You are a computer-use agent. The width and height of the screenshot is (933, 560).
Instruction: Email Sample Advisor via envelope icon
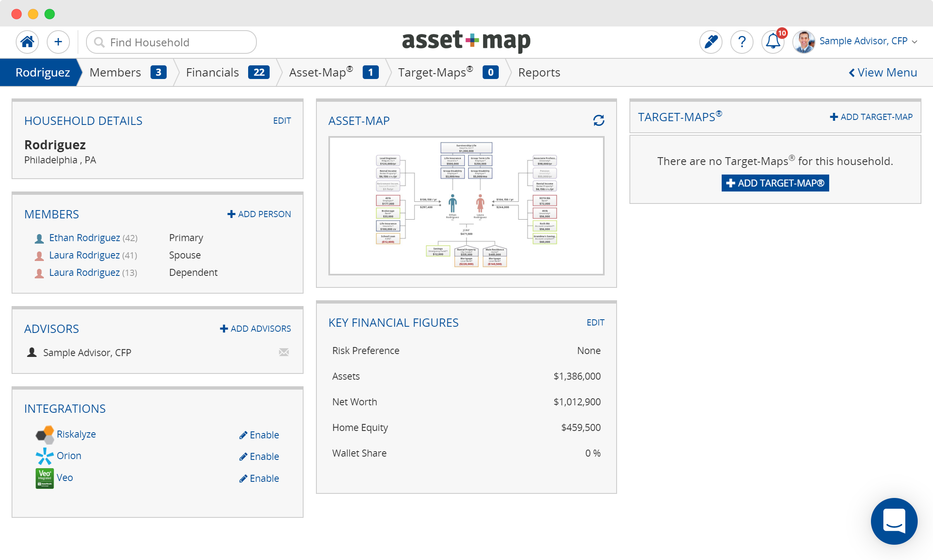[x=284, y=352]
